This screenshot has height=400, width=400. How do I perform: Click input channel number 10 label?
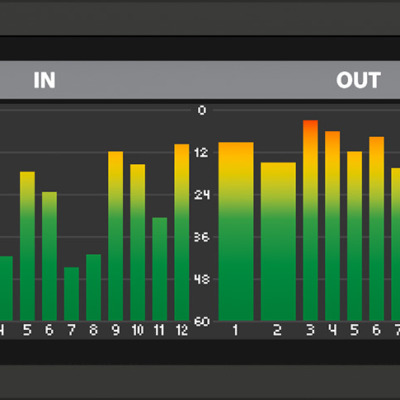point(138,330)
